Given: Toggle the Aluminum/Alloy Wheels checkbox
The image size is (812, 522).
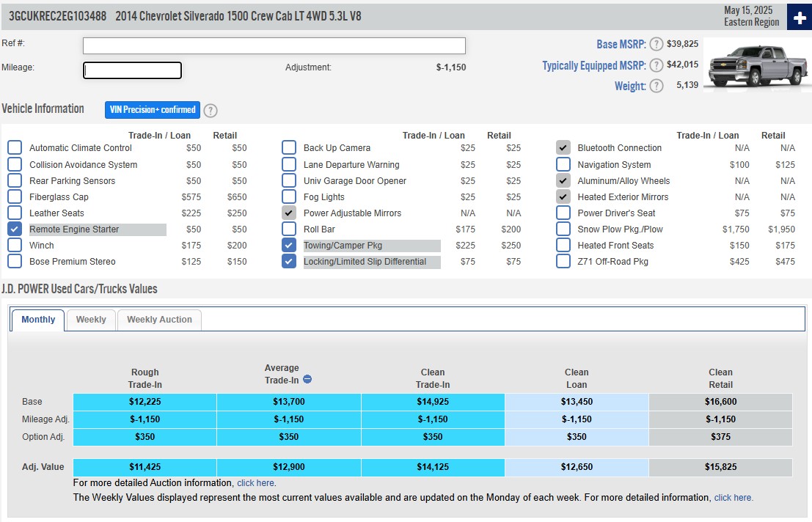Looking at the screenshot, I should tap(563, 180).
